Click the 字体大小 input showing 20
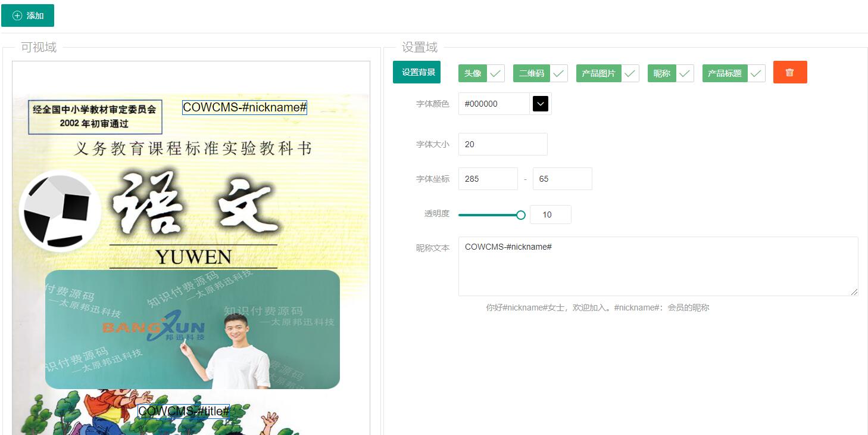Viewport: 868px width, 435px height. (502, 144)
